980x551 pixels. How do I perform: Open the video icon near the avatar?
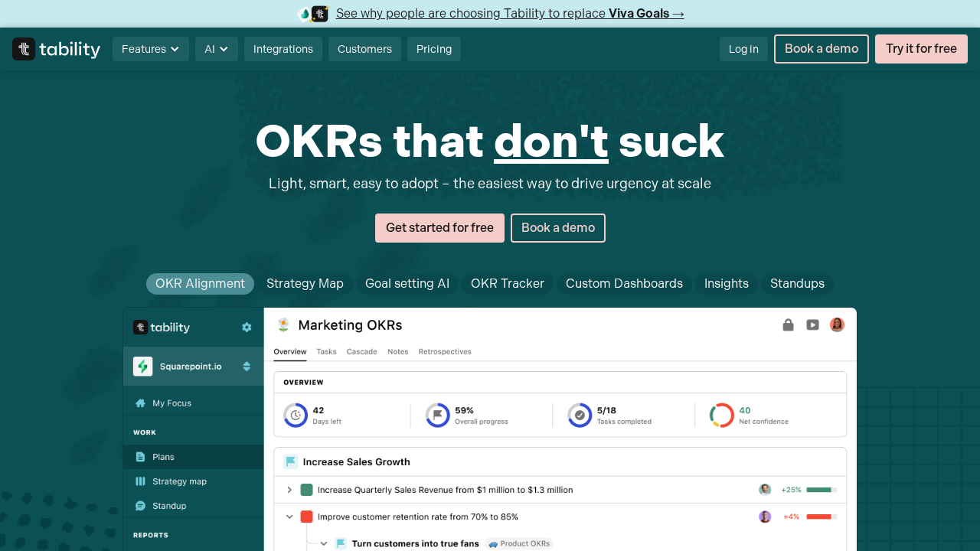pyautogui.click(x=812, y=324)
